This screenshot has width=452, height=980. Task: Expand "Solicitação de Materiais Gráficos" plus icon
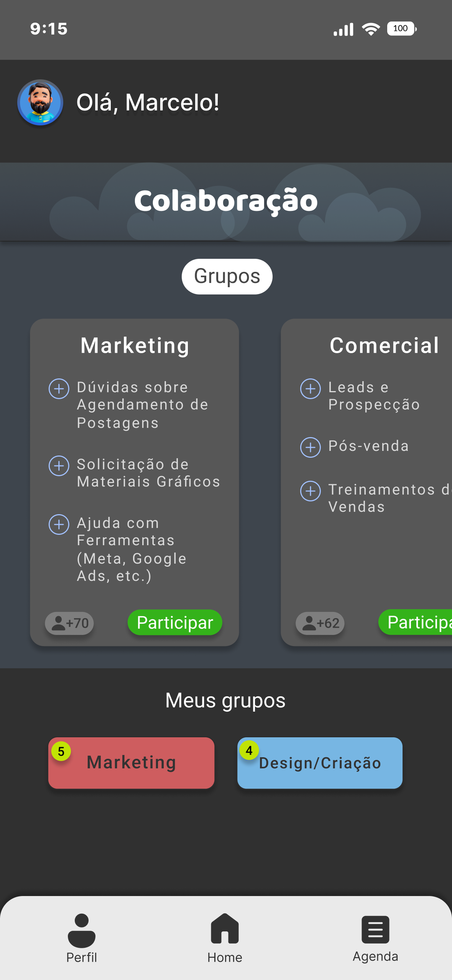tap(59, 466)
